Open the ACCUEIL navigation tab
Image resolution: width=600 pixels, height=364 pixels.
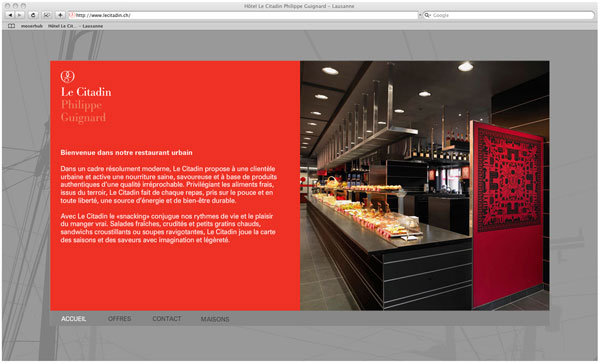(73, 319)
